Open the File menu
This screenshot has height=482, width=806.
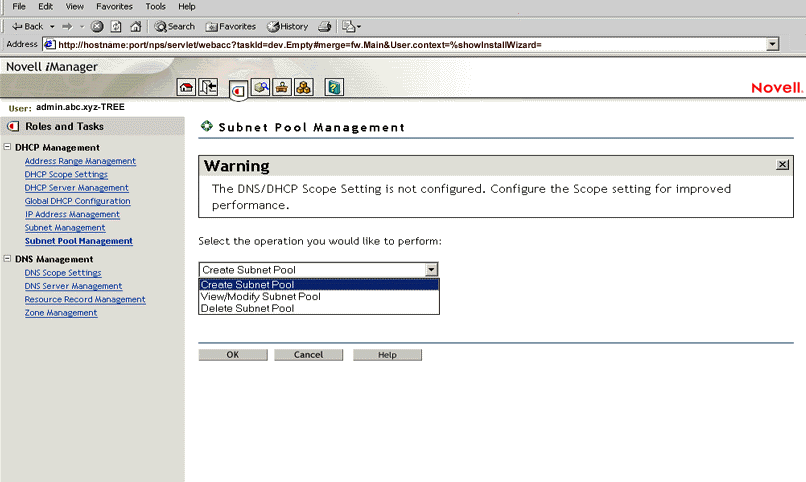[19, 7]
